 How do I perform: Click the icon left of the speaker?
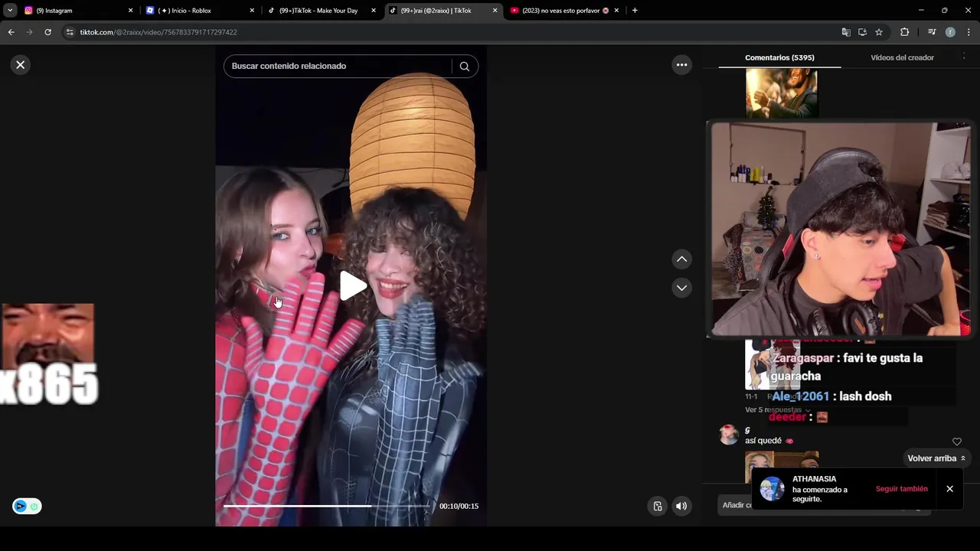point(658,506)
